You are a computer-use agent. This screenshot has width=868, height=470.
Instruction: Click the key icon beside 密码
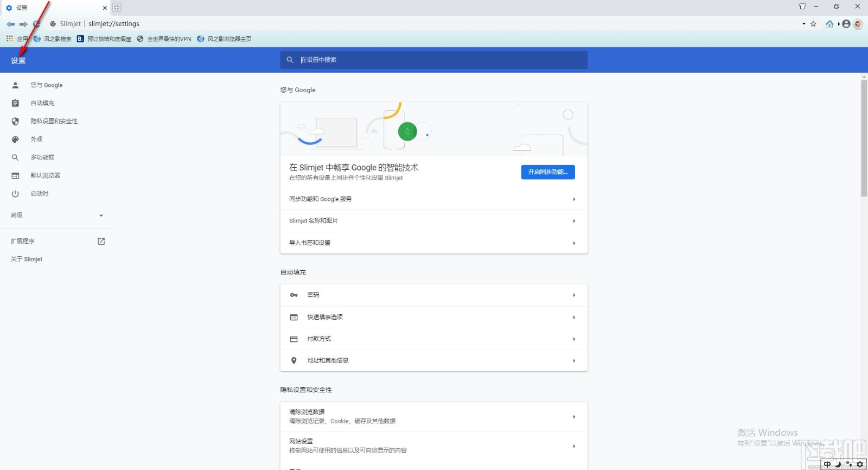tap(293, 295)
